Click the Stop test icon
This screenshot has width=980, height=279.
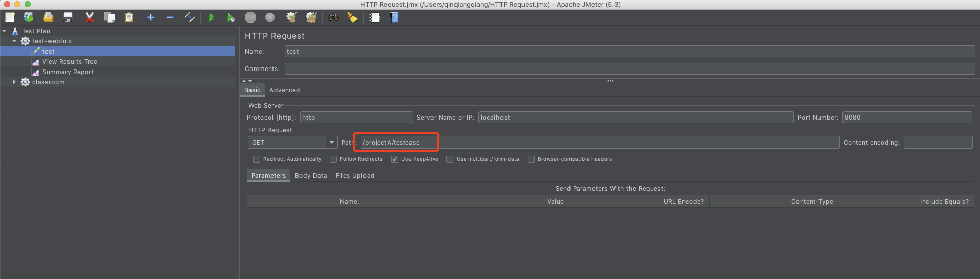point(250,17)
